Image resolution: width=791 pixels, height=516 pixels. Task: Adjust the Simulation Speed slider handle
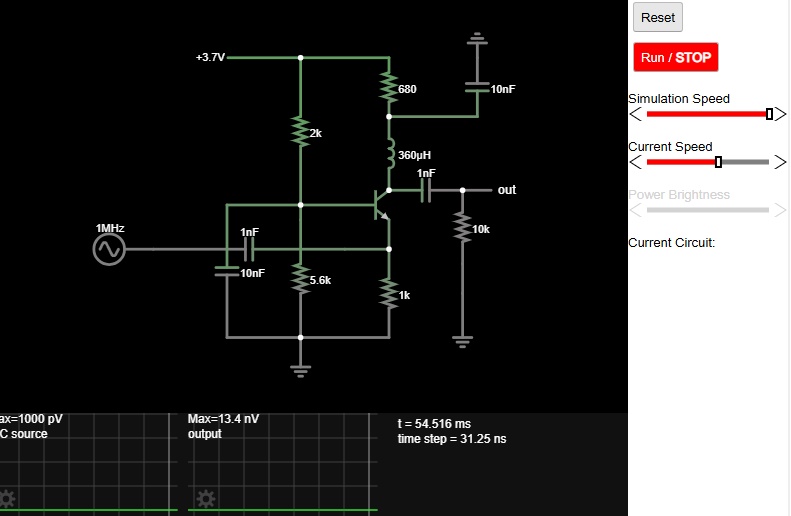coord(769,114)
